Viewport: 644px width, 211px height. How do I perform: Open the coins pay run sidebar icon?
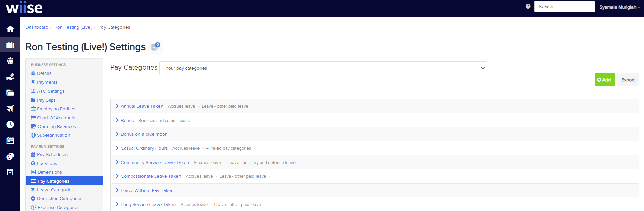pyautogui.click(x=10, y=156)
